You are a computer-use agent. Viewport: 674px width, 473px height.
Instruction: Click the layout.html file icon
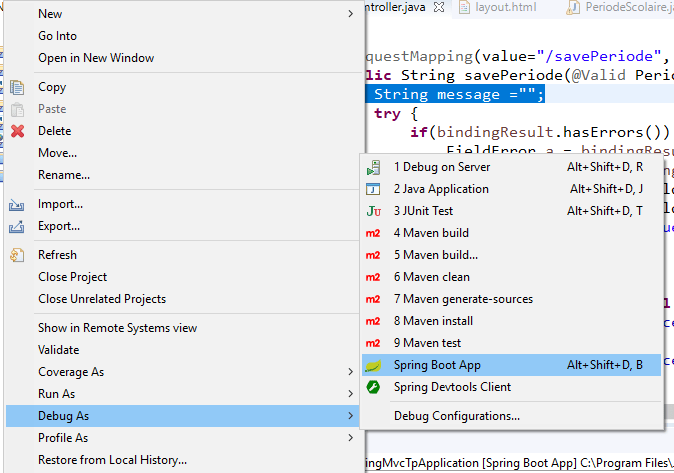(464, 7)
